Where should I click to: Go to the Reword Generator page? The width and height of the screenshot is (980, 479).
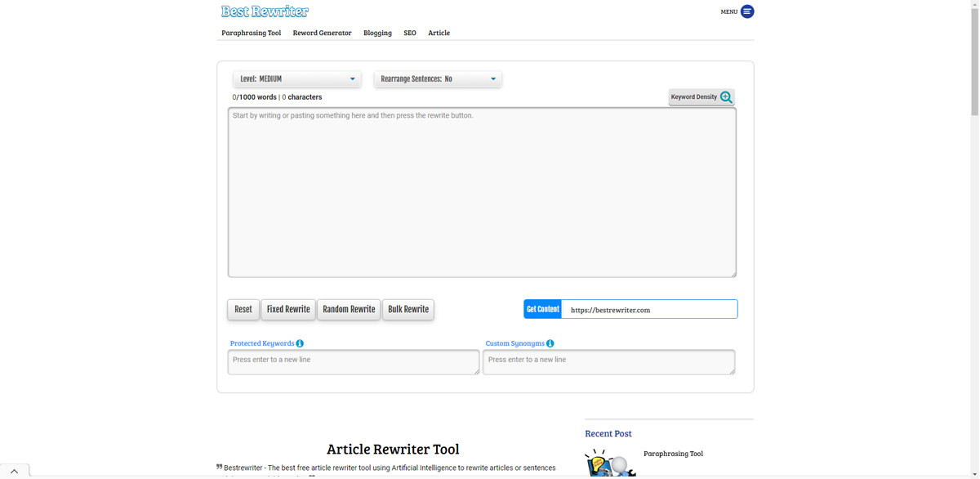[x=322, y=33]
